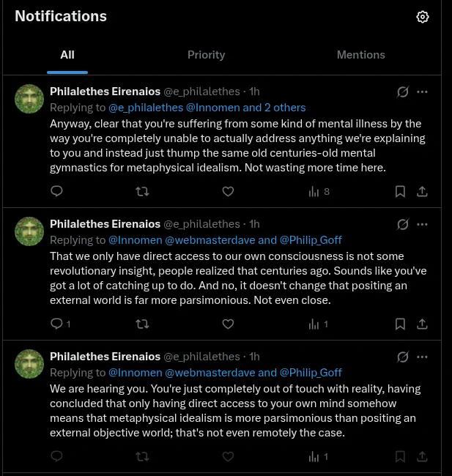Open Philalethes Eirenaios avatar on the first tweet
Viewport: 452px width, 476px height.
29,99
